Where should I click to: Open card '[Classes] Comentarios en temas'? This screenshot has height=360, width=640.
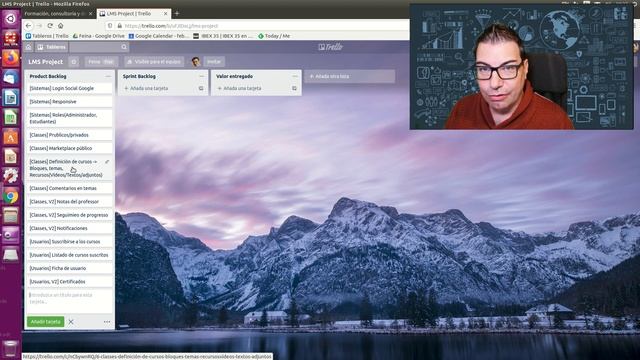(x=69, y=189)
